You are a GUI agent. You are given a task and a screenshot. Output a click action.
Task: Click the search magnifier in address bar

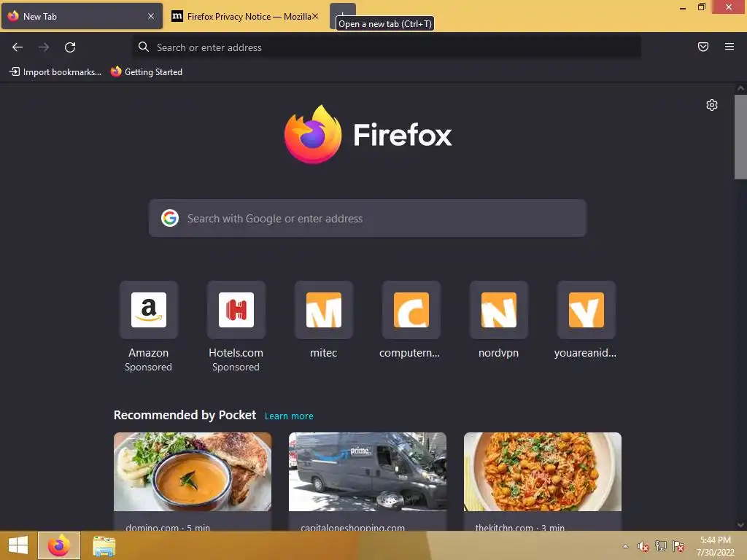click(x=144, y=47)
